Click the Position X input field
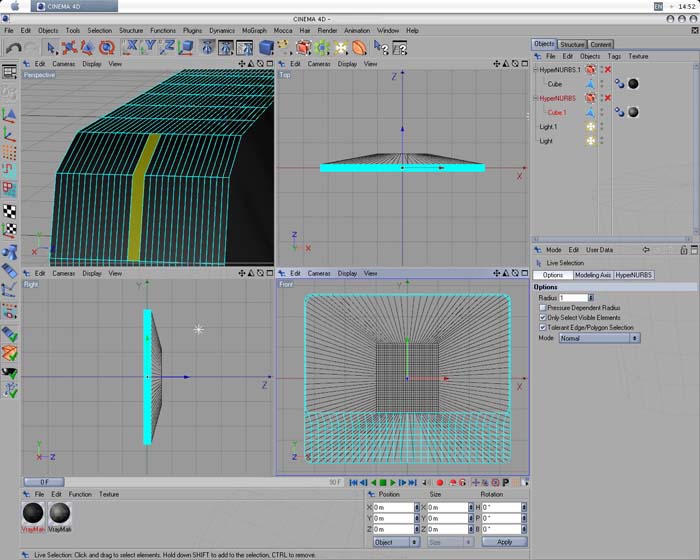This screenshot has width=700, height=560. tap(393, 507)
